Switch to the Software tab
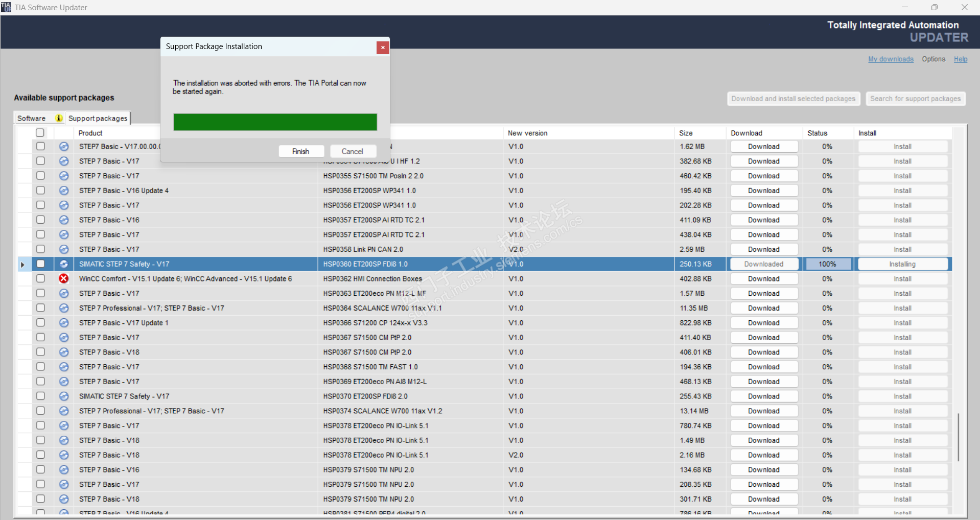The height and width of the screenshot is (520, 980). pyautogui.click(x=32, y=119)
